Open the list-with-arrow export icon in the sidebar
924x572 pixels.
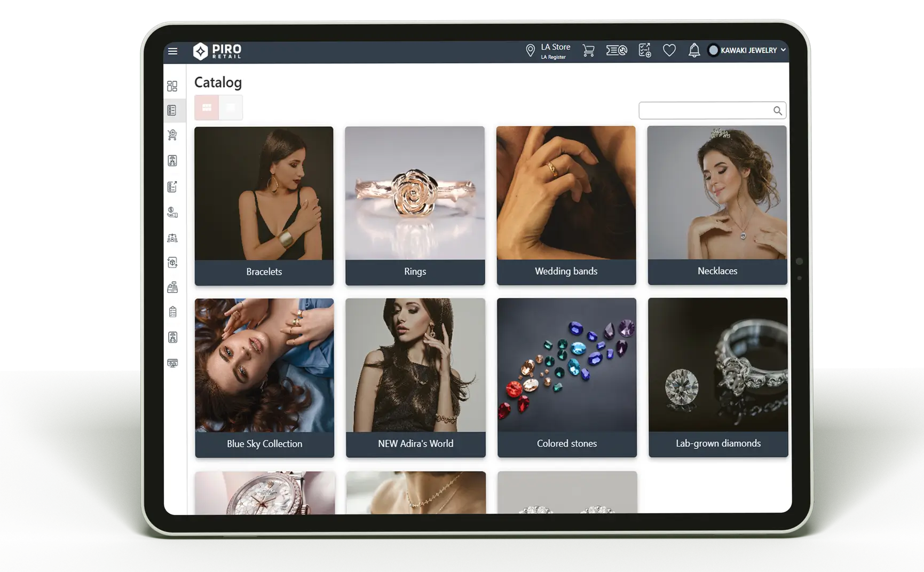click(x=172, y=186)
